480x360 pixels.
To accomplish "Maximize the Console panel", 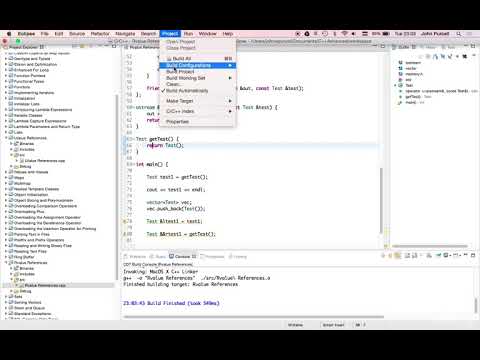I will (473, 255).
